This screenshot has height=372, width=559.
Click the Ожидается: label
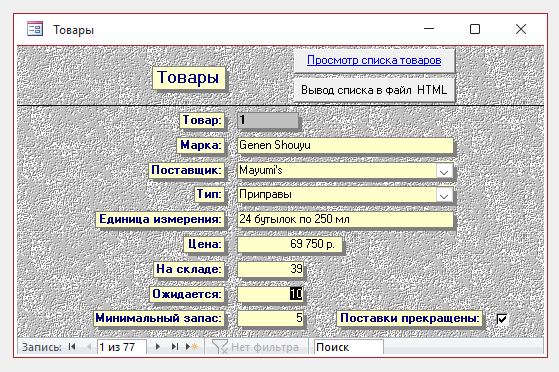tap(187, 294)
